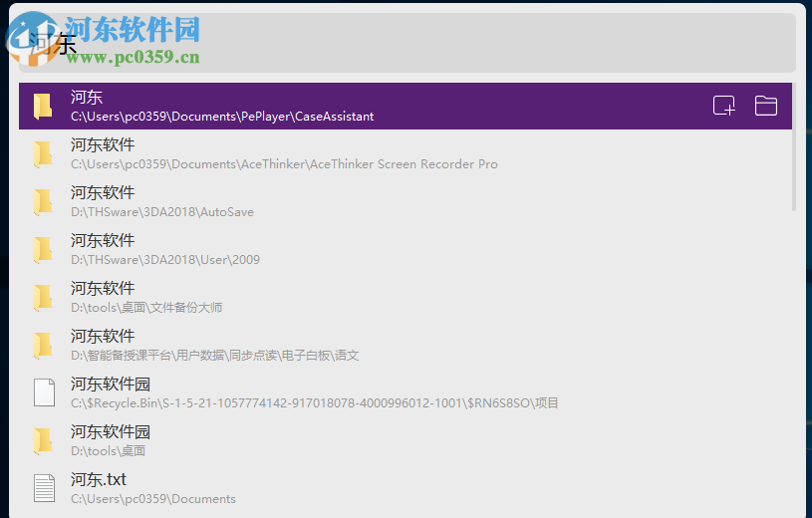The height and width of the screenshot is (518, 812).
Task: Click the path D:\THSware\3DA2018\AutoSave
Action: coord(162,212)
